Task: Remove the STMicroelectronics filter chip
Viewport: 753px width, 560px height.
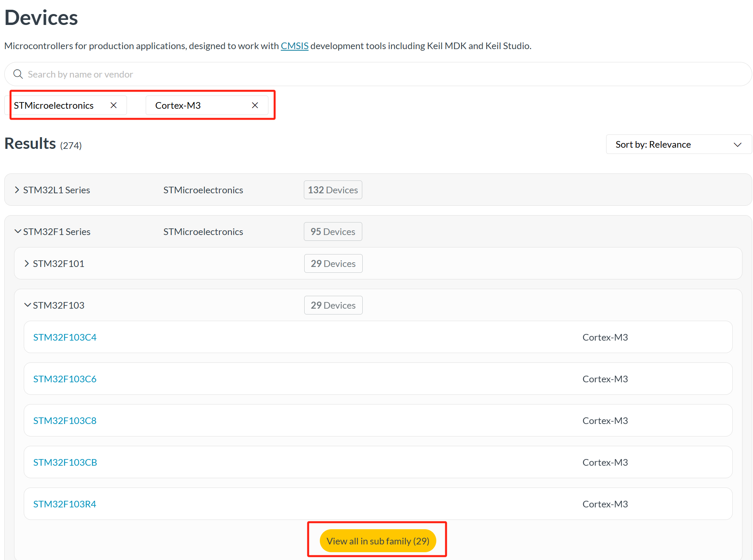Action: point(113,105)
